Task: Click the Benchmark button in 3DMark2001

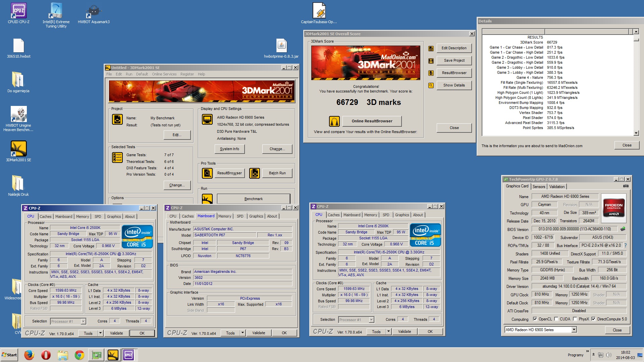Action: 254,199
